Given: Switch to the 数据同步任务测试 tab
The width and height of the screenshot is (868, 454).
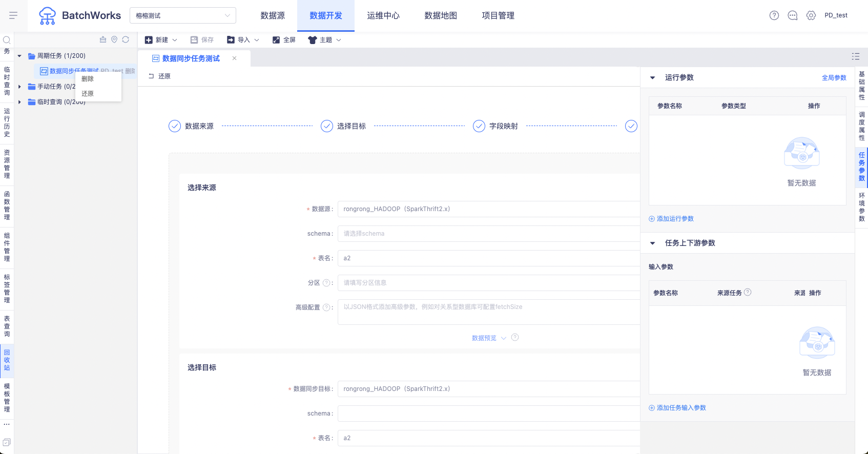Looking at the screenshot, I should (191, 58).
